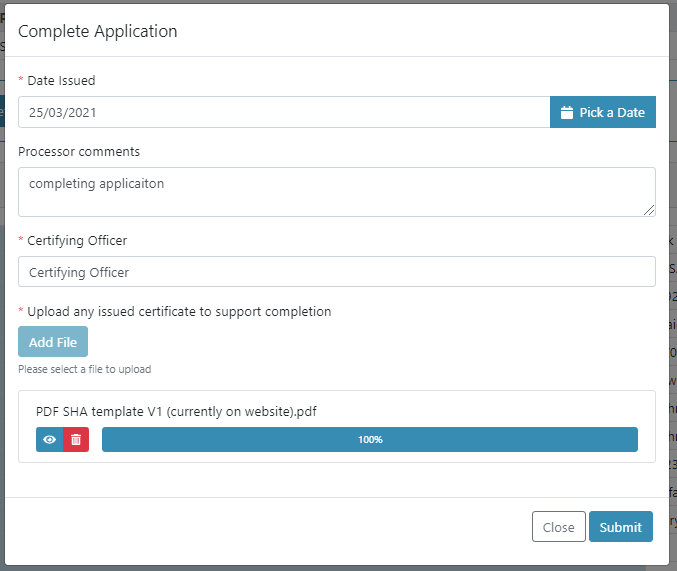677x571 pixels.
Task: Submit the completed application
Action: click(x=620, y=527)
